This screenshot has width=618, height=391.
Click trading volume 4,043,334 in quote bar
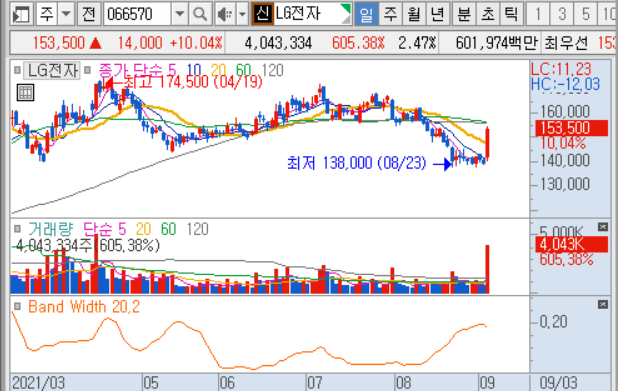(278, 43)
